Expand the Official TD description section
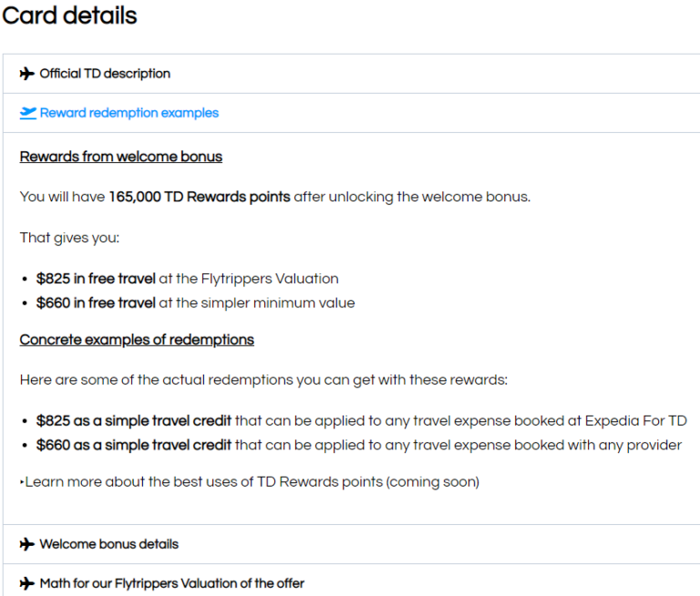Image resolution: width=700 pixels, height=596 pixels. coord(105,74)
